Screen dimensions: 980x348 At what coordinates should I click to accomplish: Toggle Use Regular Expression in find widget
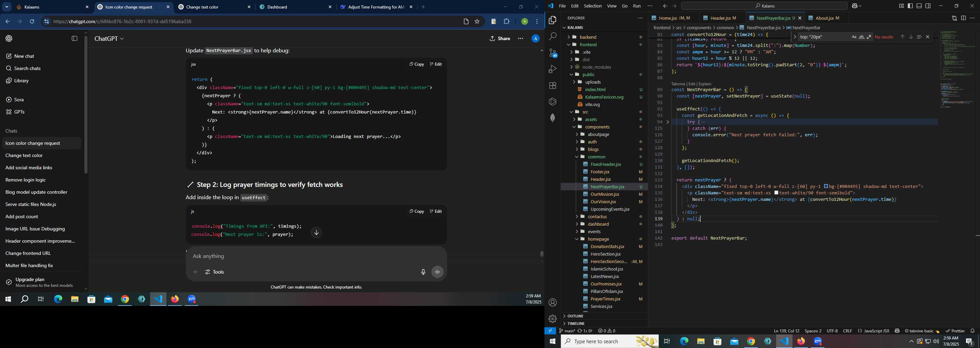pos(869,37)
